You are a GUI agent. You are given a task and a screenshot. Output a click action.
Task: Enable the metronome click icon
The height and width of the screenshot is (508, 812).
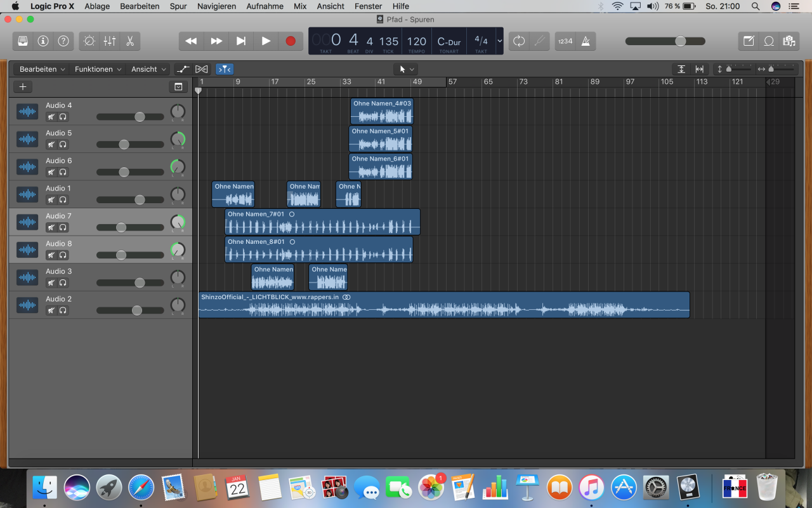coord(586,41)
